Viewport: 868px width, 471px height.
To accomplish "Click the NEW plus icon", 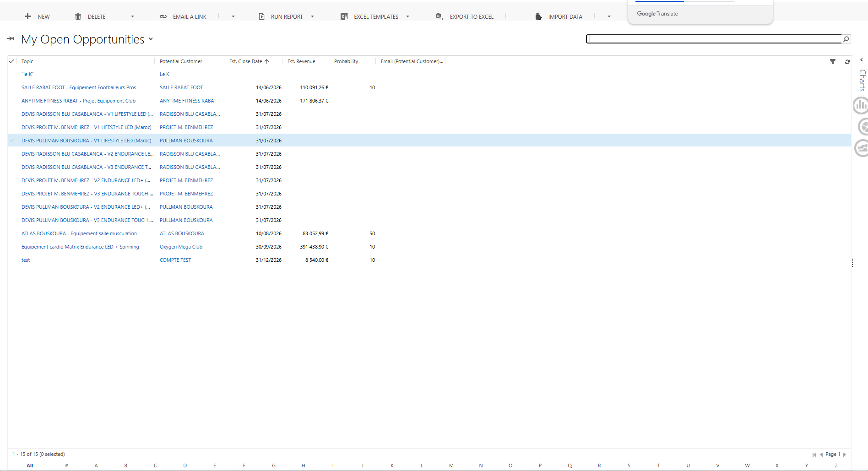I will [28, 16].
